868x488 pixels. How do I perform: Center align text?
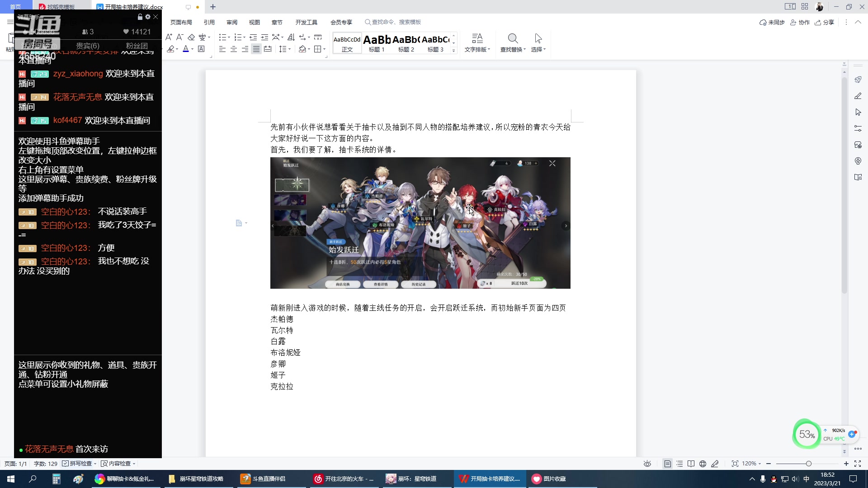(234, 49)
